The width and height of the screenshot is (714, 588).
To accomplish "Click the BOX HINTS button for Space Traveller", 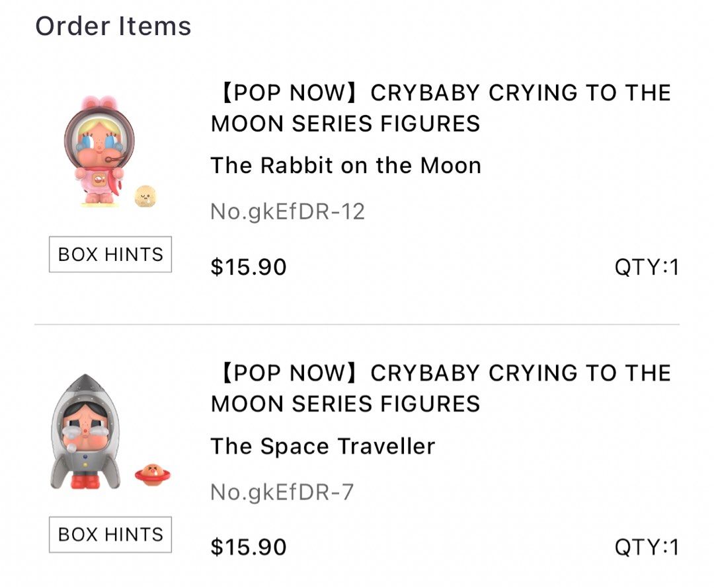I will (110, 534).
